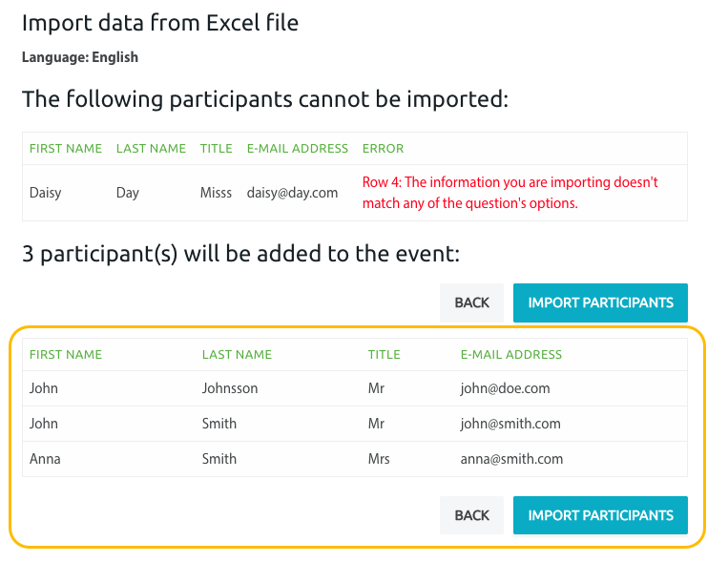Click the Language: English label

[80, 57]
